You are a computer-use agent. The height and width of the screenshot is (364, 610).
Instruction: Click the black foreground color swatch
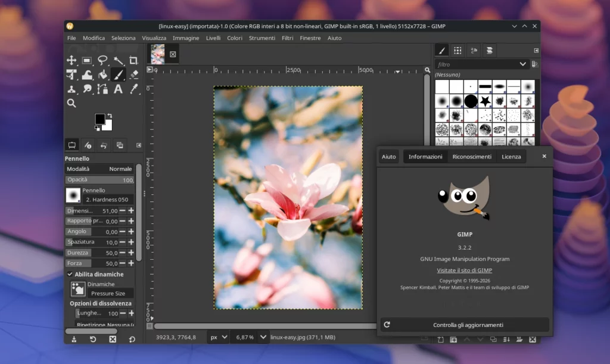[100, 119]
